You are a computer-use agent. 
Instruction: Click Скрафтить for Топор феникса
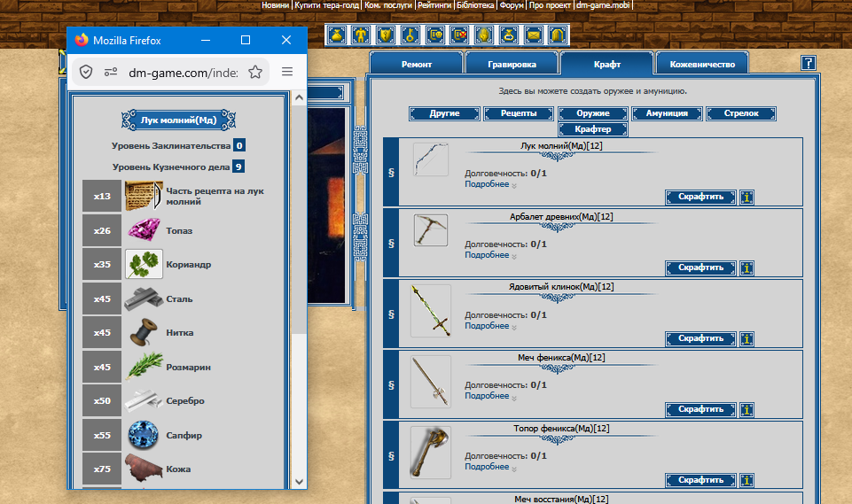[701, 480]
